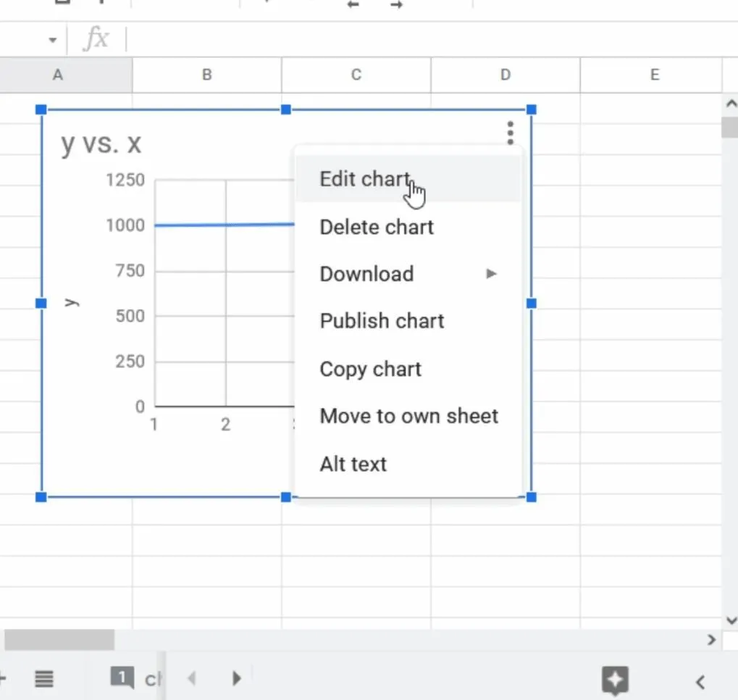Click the fx function icon
The height and width of the screenshot is (700, 738).
[96, 38]
